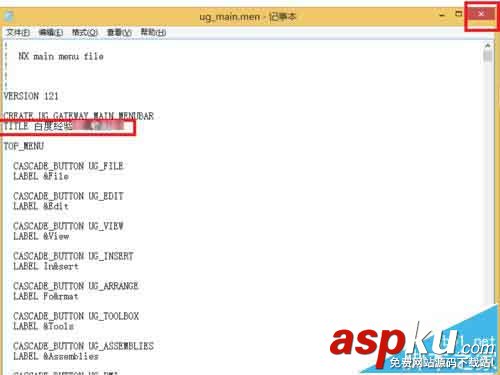This screenshot has height=375, width=500.
Task: Click the vertical scrollbar up arrow
Action: coord(488,46)
